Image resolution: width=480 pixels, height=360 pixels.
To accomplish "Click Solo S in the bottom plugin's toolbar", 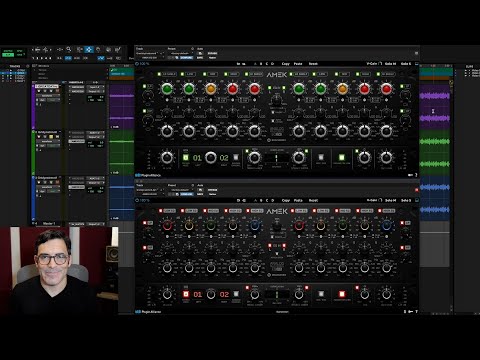I will [x=406, y=200].
